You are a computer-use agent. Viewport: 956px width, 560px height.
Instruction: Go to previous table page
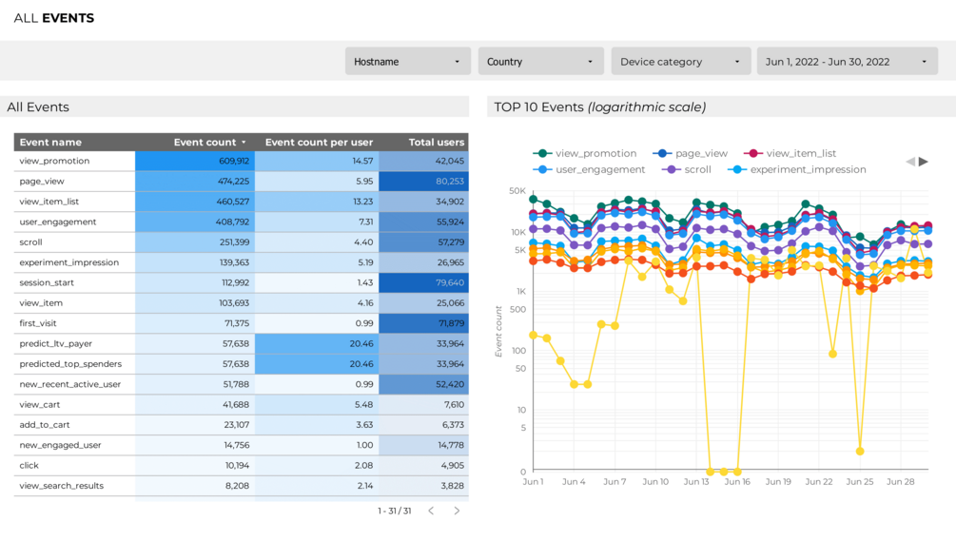431,511
